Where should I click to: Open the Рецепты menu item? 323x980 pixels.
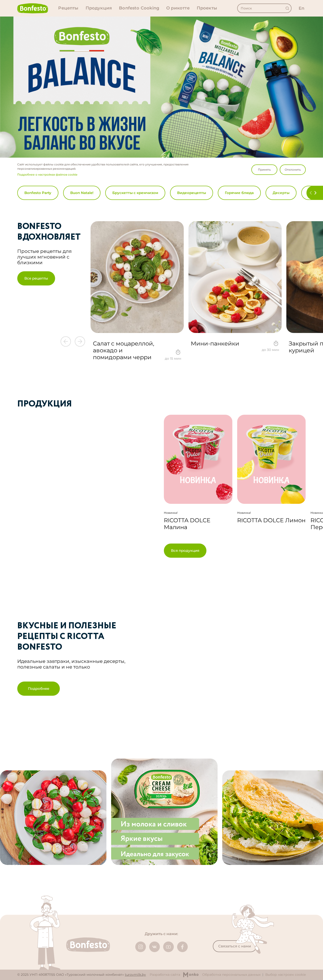click(x=68, y=8)
